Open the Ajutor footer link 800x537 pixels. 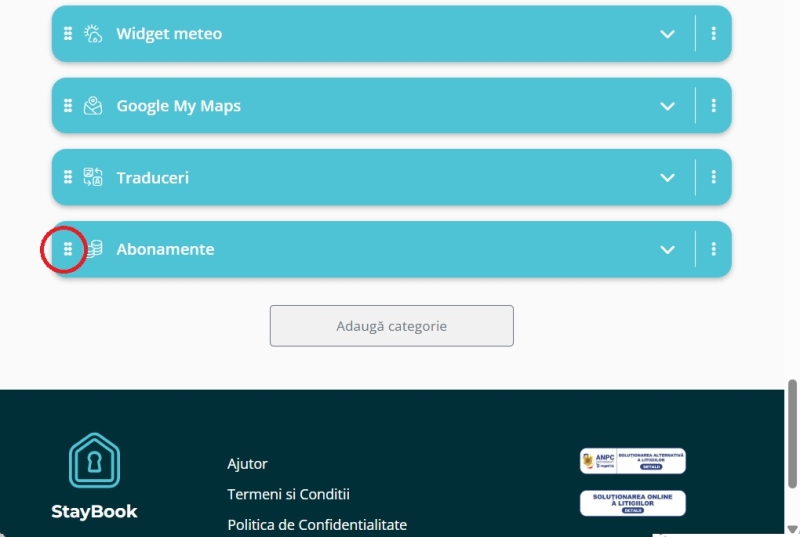pos(247,464)
